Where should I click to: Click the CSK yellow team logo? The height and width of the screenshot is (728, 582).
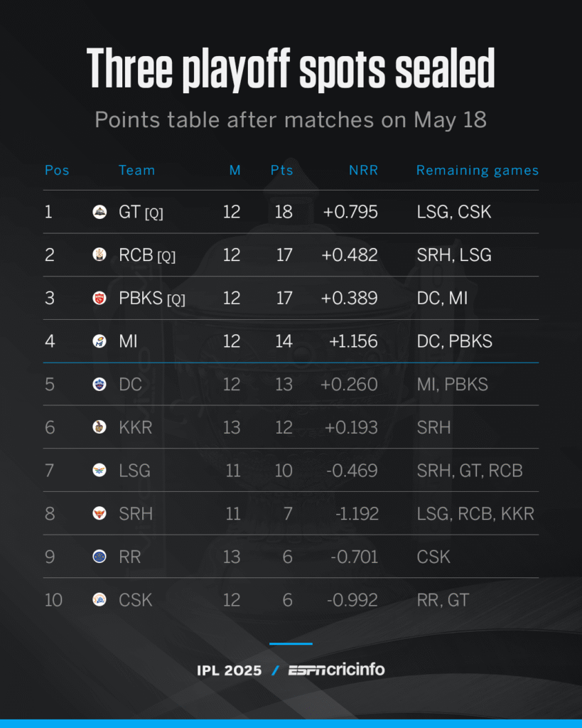(x=99, y=600)
